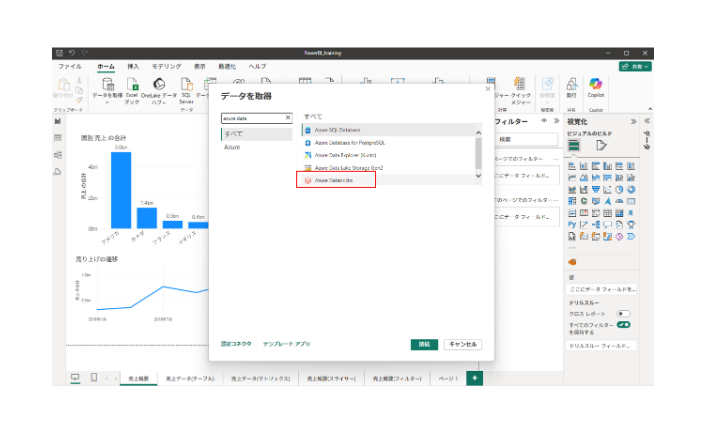726x438 pixels.
Task: Click the connector list scroll-up arrow
Action: (478, 133)
